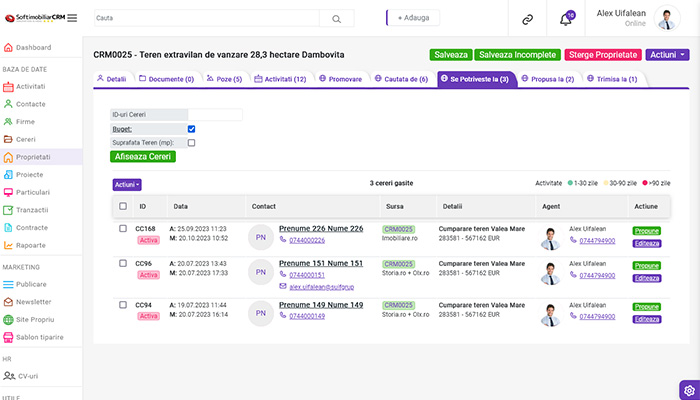
Task: Enable the Suprafata Teren (mp) checkbox
Action: coord(192,143)
